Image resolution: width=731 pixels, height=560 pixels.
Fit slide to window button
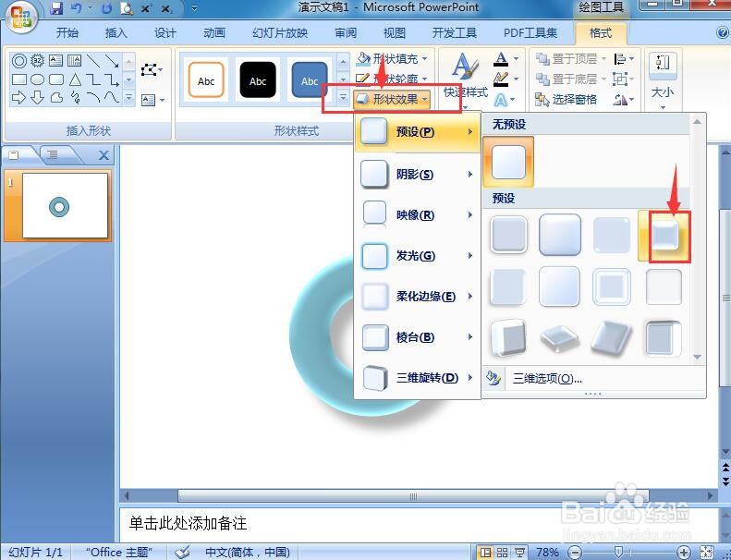click(x=707, y=553)
